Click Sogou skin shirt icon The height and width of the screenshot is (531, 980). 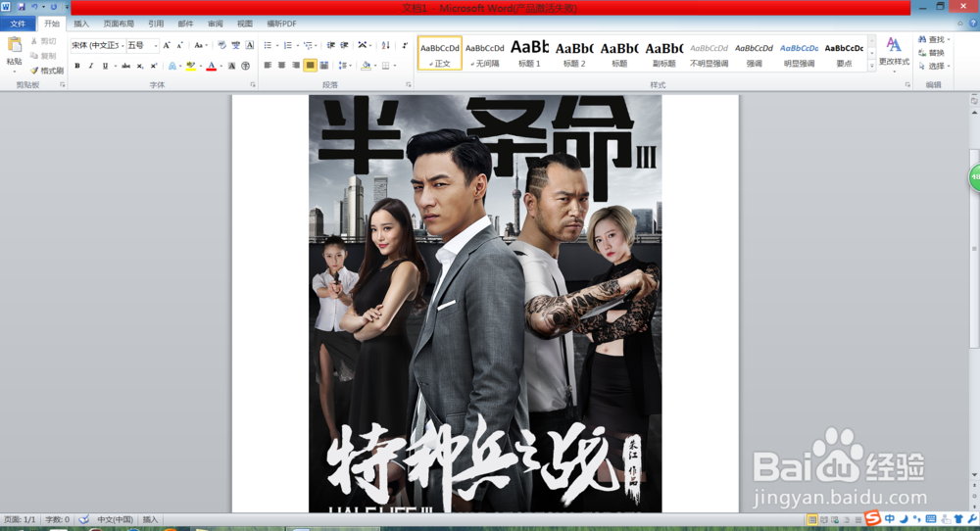(958, 519)
